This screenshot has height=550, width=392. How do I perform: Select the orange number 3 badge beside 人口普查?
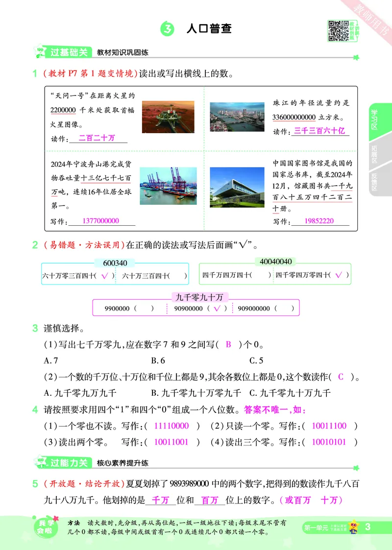pyautogui.click(x=166, y=28)
